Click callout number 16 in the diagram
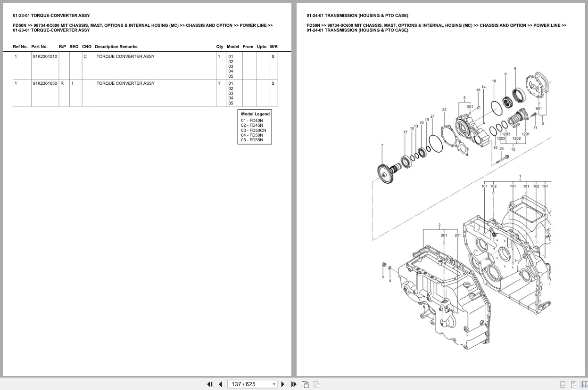Image resolution: width=588 pixels, height=390 pixels. 494,81
